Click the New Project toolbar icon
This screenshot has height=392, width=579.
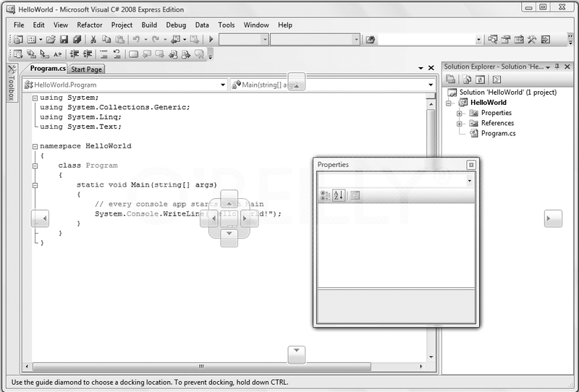tap(19, 39)
